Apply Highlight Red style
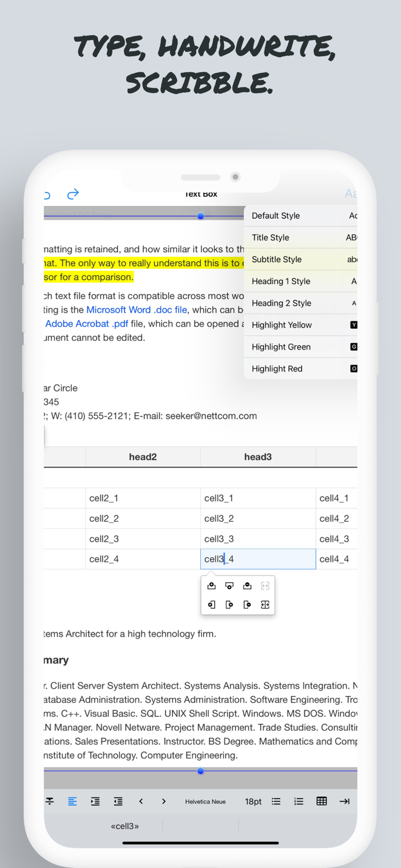 pos(301,369)
